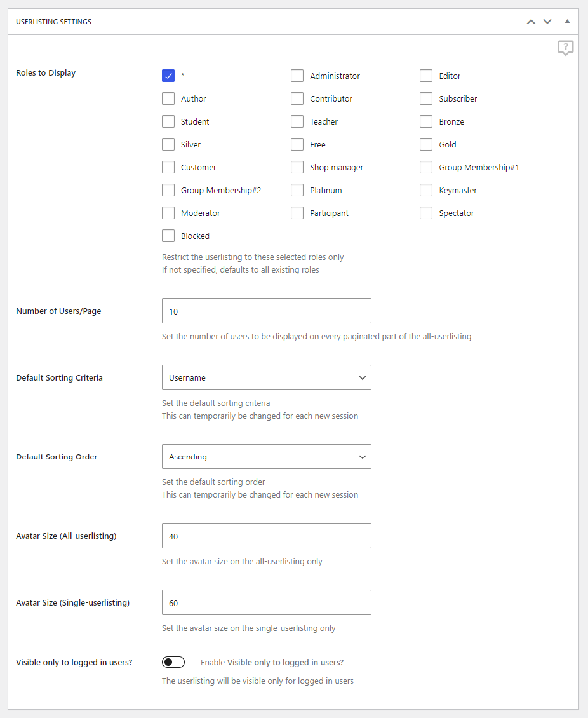Enable the Subscriber role checkbox

pos(426,98)
